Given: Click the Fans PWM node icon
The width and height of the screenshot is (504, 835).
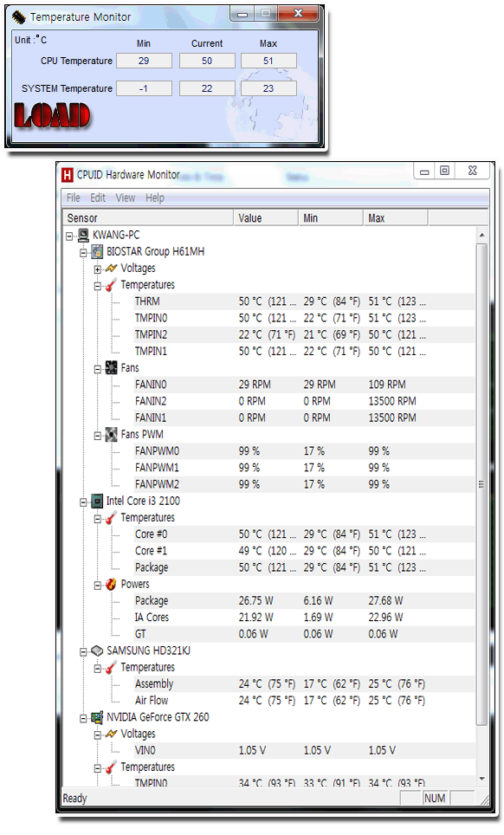Looking at the screenshot, I should pos(111,435).
